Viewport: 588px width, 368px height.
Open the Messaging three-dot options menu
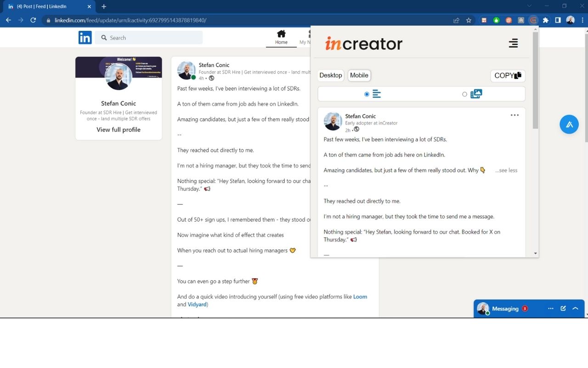coord(550,308)
